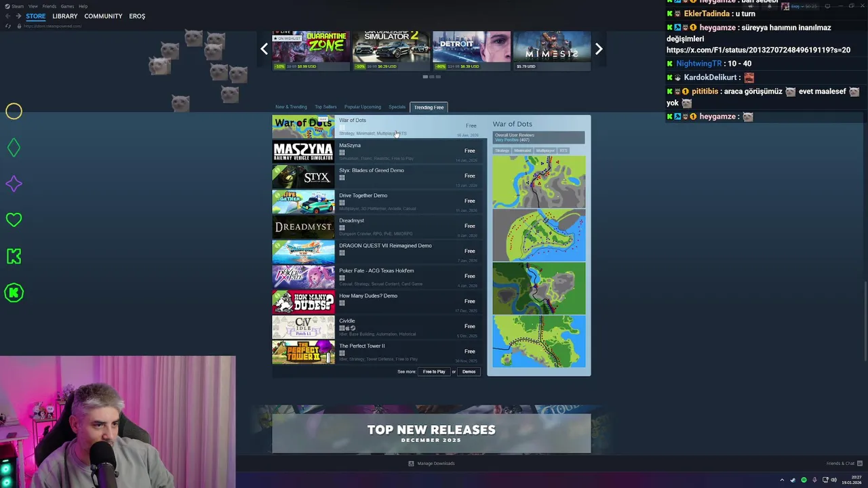Select the Trending Free tab

click(429, 107)
